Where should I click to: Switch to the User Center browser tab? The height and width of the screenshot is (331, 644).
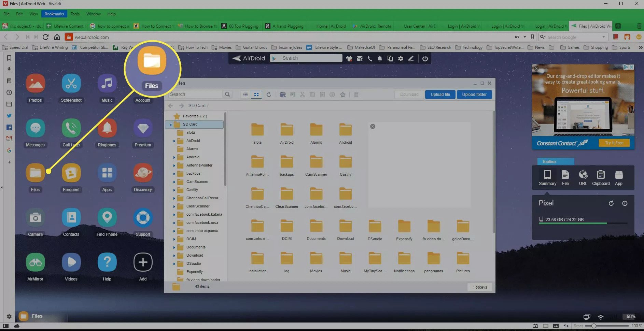click(415, 26)
